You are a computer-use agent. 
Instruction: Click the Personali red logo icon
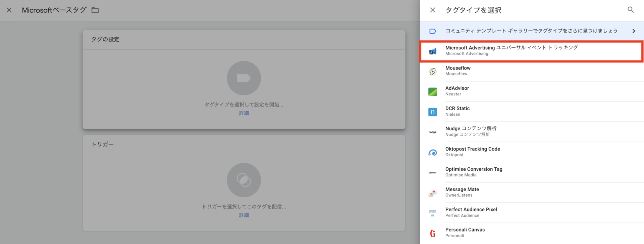433,233
